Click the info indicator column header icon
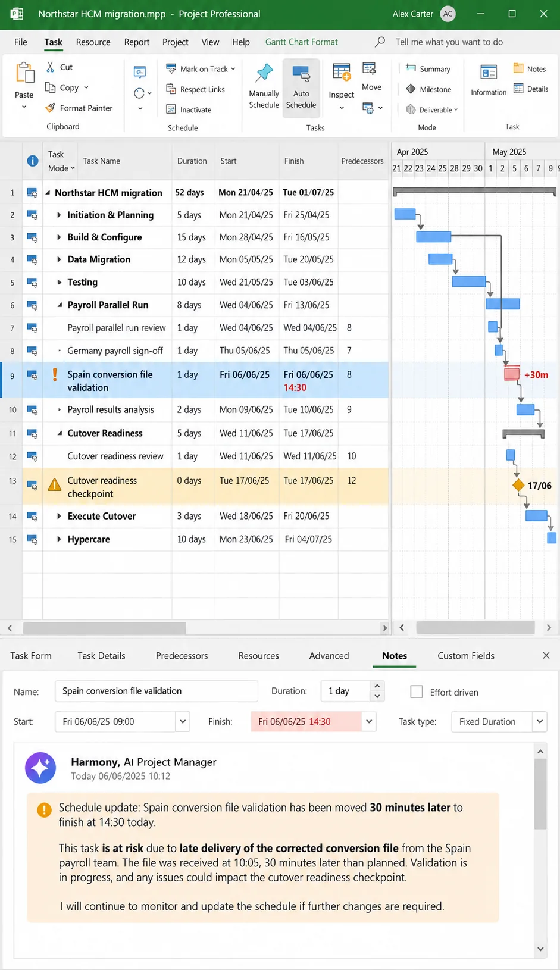This screenshot has width=560, height=970. click(33, 161)
